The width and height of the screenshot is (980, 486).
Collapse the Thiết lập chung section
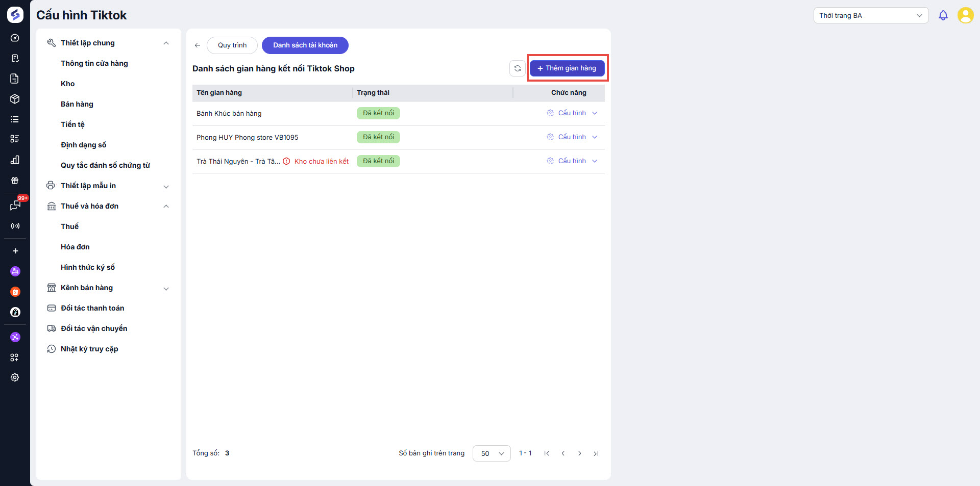point(166,43)
